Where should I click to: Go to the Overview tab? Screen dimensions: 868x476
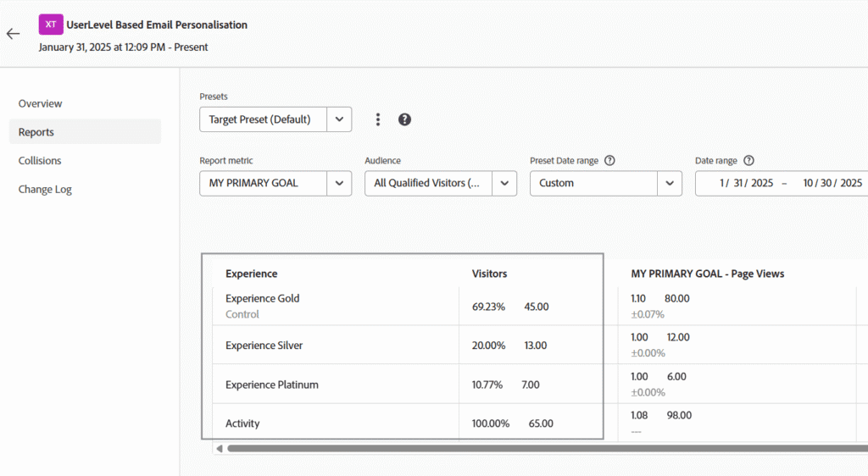(x=41, y=103)
